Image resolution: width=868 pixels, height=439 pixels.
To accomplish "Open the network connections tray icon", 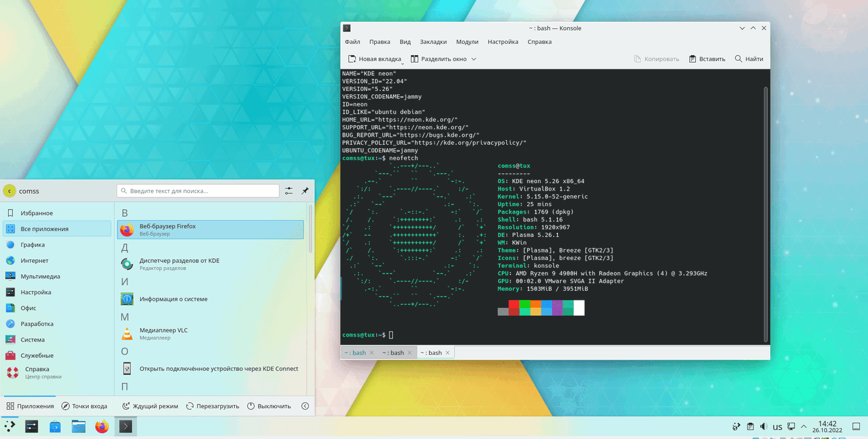I will coord(791,427).
